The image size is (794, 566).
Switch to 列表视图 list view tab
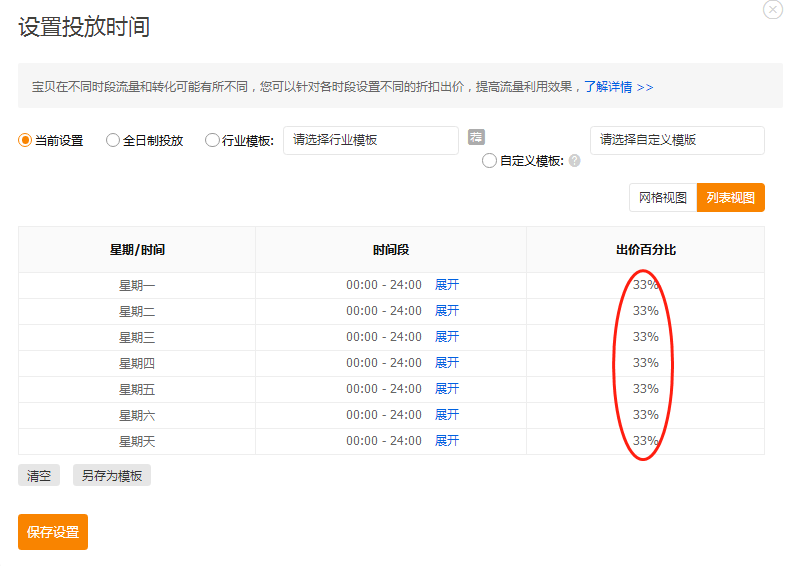(731, 198)
